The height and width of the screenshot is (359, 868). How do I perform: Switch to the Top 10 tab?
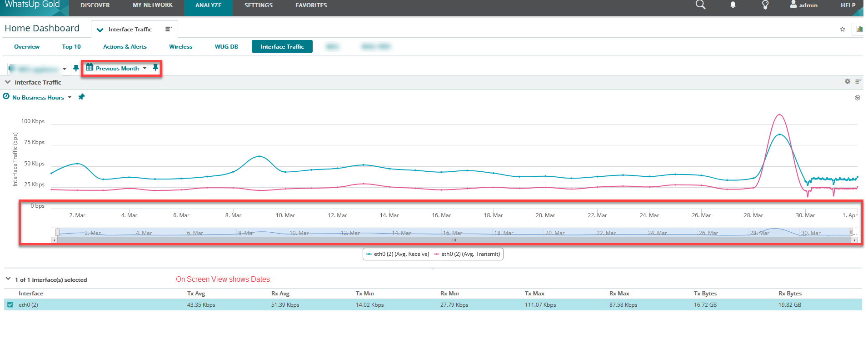(x=71, y=47)
